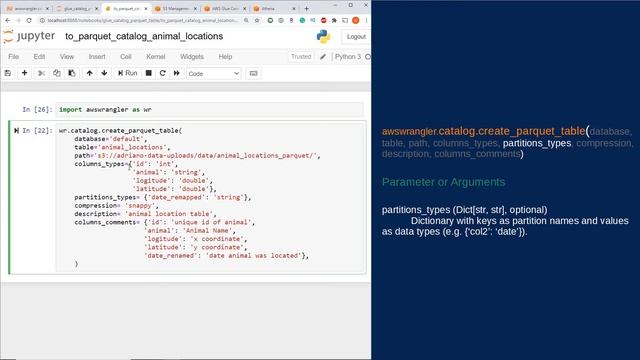Switch to the S3 Management browser tab
640x360 pixels.
(x=176, y=8)
